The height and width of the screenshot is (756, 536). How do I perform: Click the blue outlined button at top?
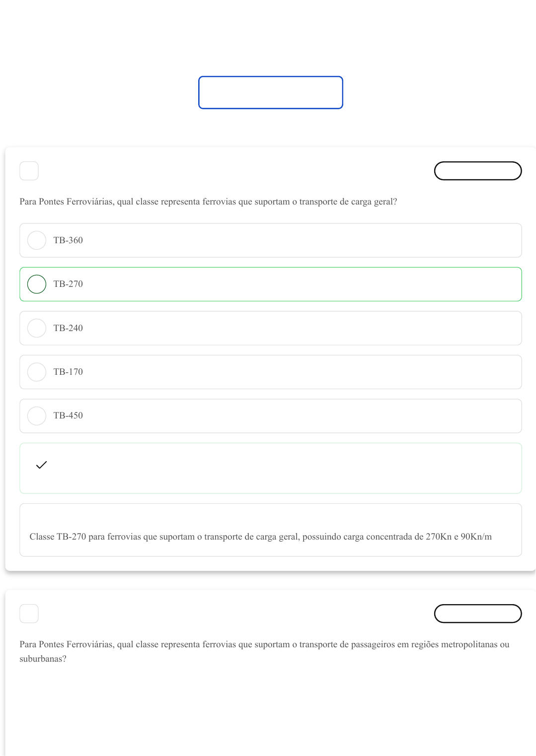270,92
